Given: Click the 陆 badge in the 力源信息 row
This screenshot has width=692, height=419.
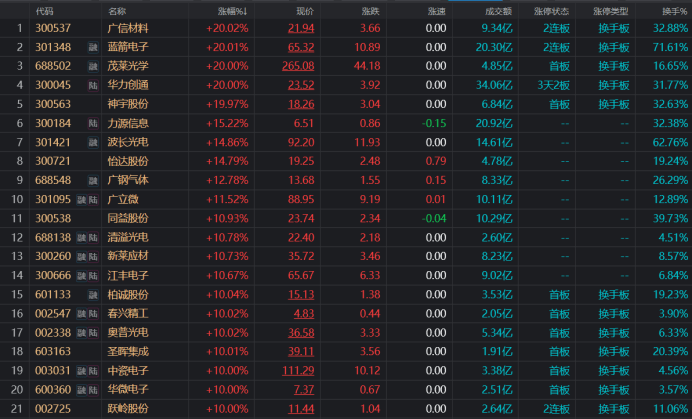Looking at the screenshot, I should pos(93,122).
